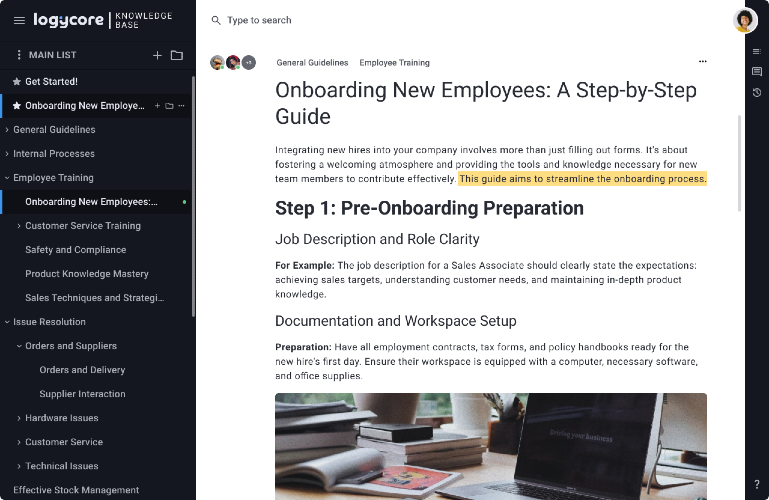Open Main List vertical dots menu
769x500 pixels.
(19, 55)
